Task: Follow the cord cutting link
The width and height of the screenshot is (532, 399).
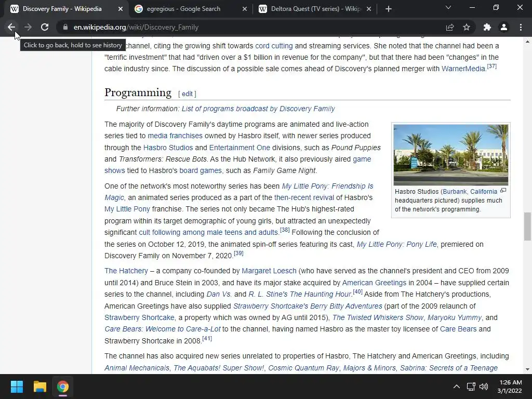Action: (274, 46)
